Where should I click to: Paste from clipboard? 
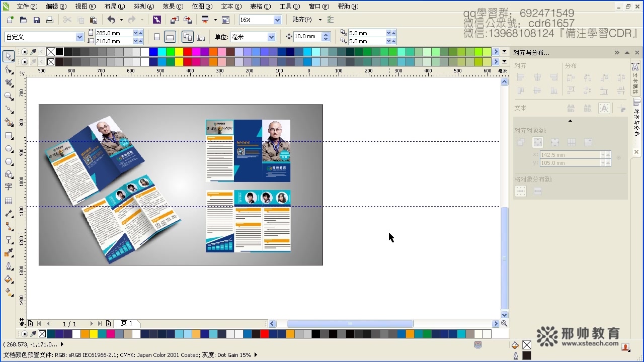[x=93, y=20]
